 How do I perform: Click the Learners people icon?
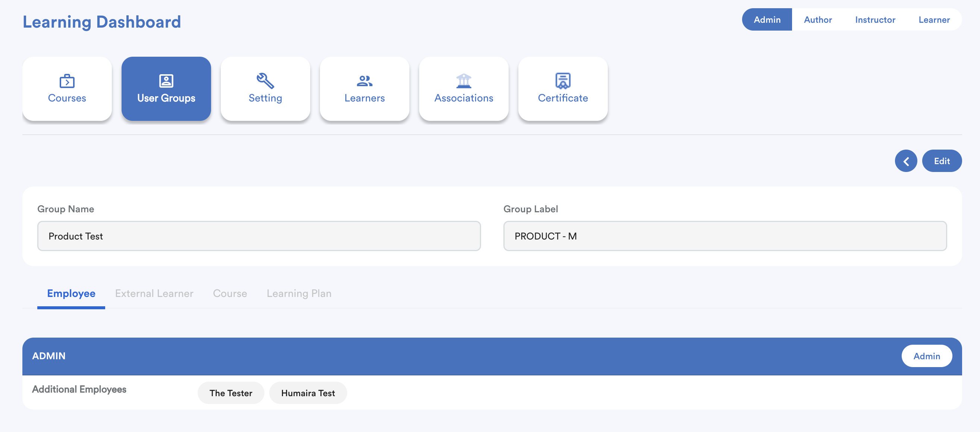coord(364,81)
